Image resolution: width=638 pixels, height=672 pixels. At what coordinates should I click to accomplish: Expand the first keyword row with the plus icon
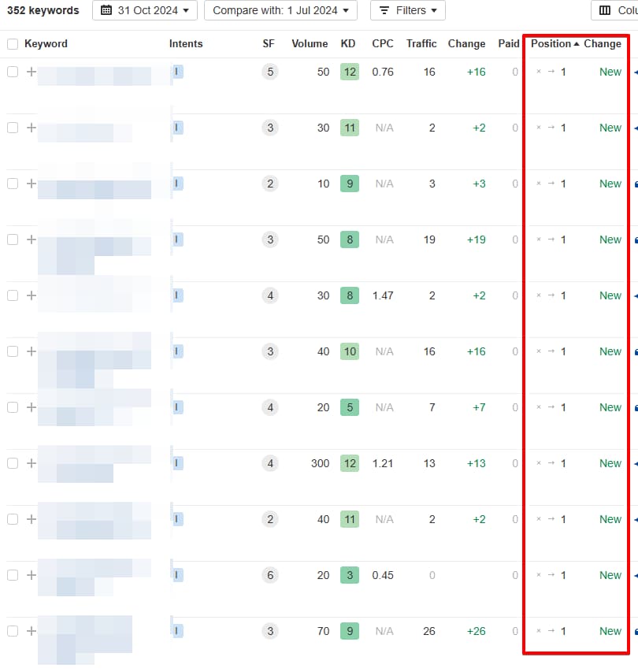pos(31,72)
